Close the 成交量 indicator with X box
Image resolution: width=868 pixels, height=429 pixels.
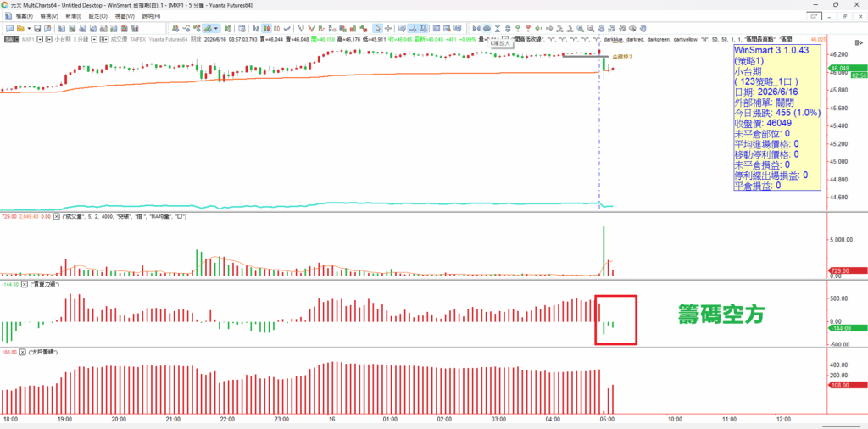coord(56,216)
